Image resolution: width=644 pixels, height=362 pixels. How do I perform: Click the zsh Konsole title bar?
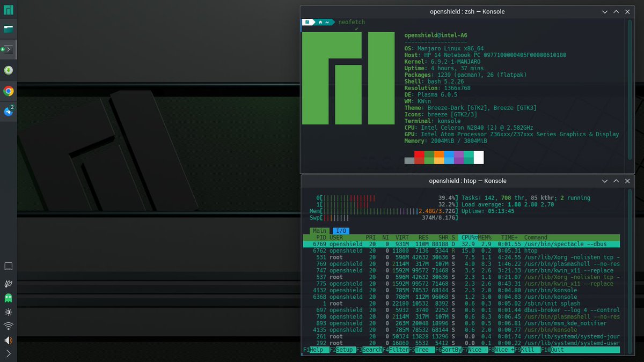(x=467, y=11)
